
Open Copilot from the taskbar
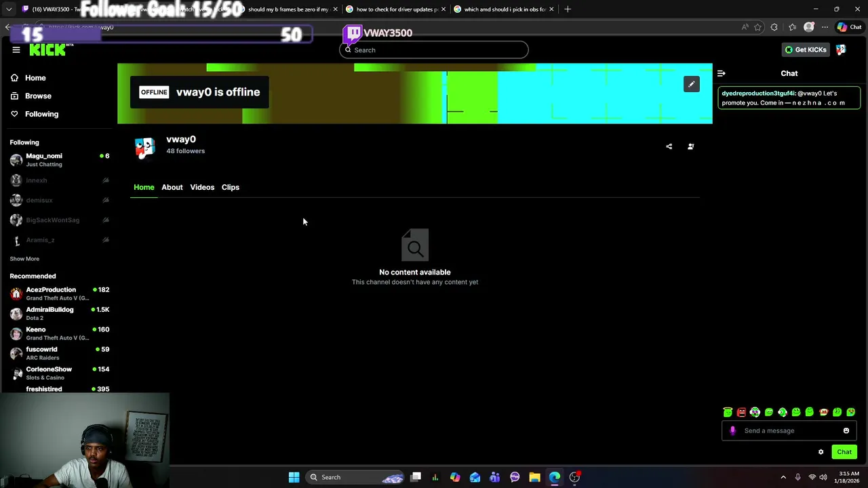455,477
